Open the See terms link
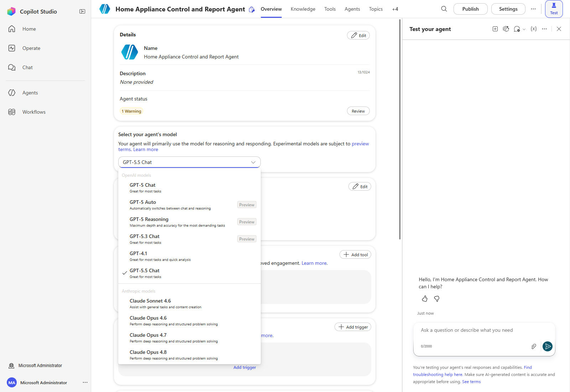Screen dimensions: 570x392 click(471, 382)
